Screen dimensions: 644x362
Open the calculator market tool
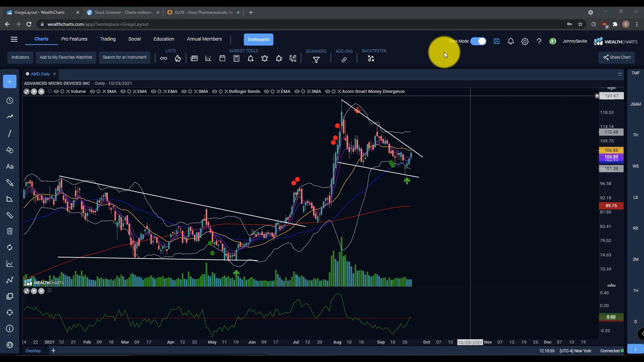236,59
